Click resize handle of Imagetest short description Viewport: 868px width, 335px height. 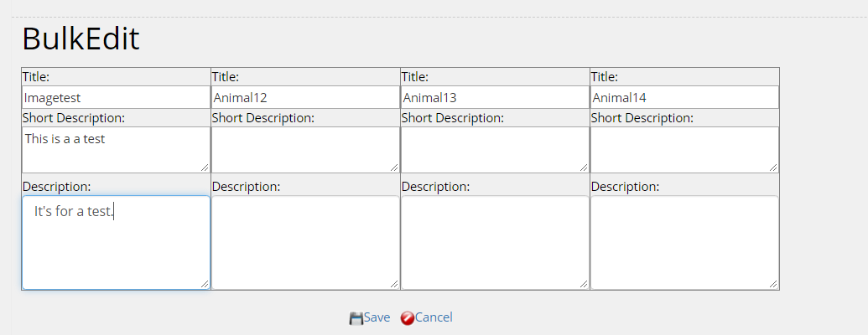[x=205, y=167]
